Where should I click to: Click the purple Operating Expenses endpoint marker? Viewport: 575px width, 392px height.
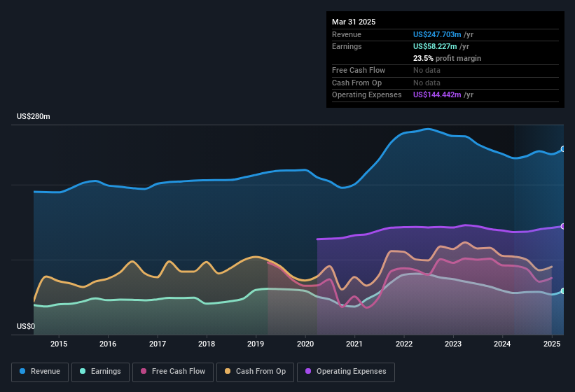[x=563, y=226]
